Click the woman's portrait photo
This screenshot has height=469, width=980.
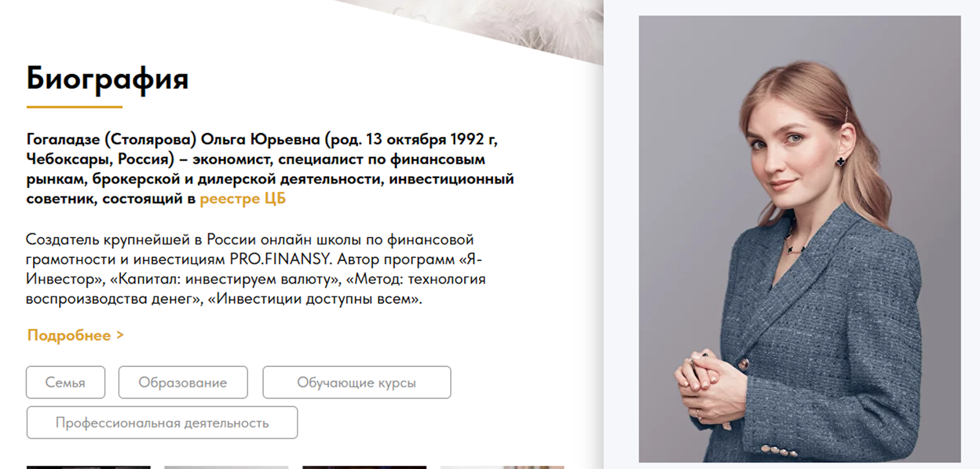(x=799, y=239)
